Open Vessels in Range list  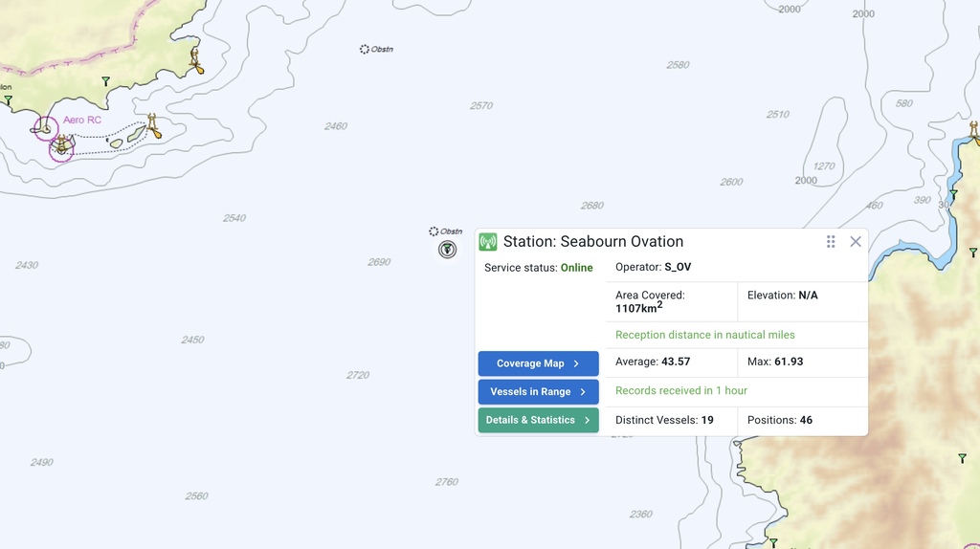tap(538, 391)
